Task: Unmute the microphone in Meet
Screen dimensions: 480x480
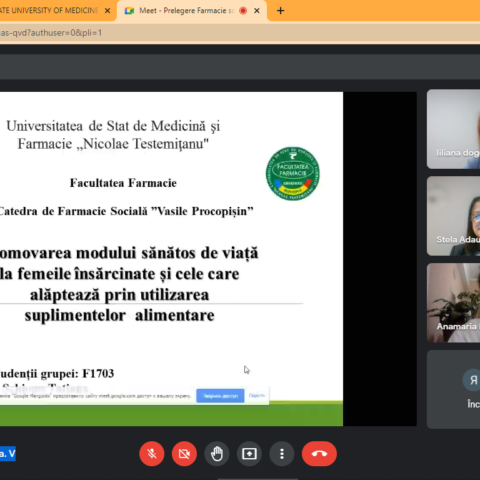Action: click(152, 454)
